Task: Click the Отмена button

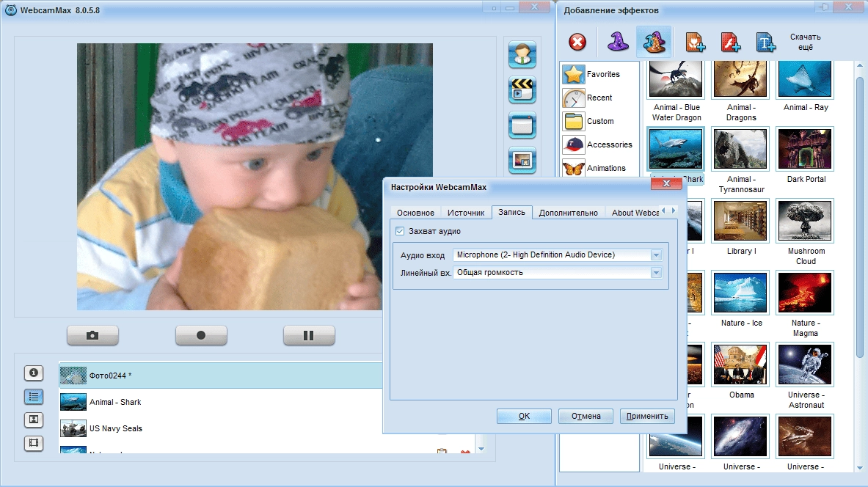Action: 586,416
